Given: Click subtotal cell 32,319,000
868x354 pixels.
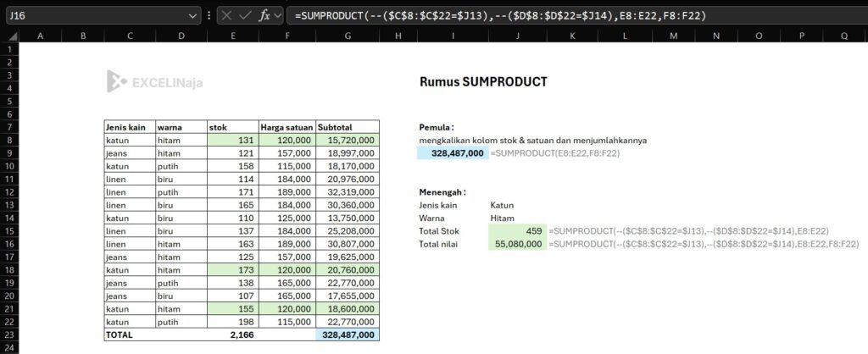Looking at the screenshot, I should pos(347,192).
